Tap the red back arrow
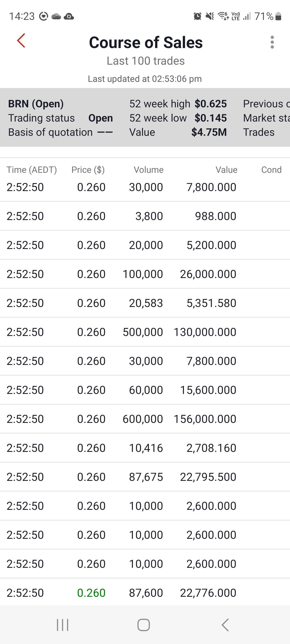This screenshot has width=290, height=644. [21, 41]
